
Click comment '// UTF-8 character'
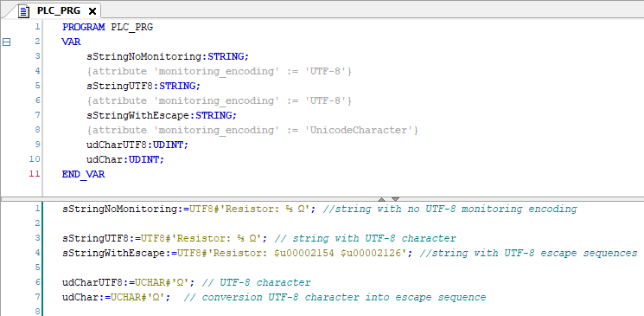256,283
